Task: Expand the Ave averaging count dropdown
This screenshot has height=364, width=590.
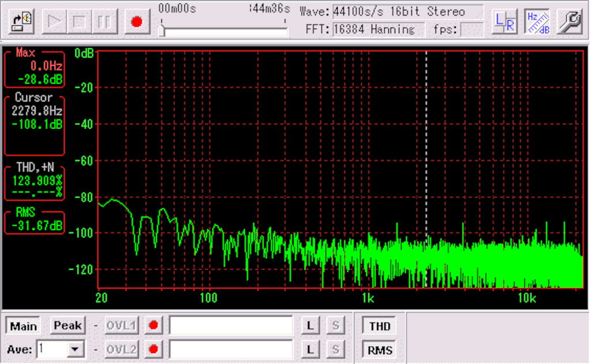Action: [75, 350]
